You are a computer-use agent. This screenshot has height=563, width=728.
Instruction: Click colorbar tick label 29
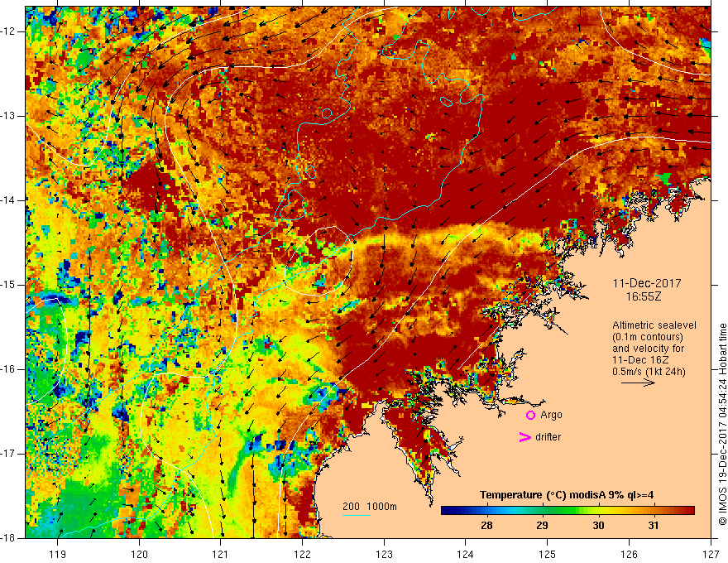point(543,526)
